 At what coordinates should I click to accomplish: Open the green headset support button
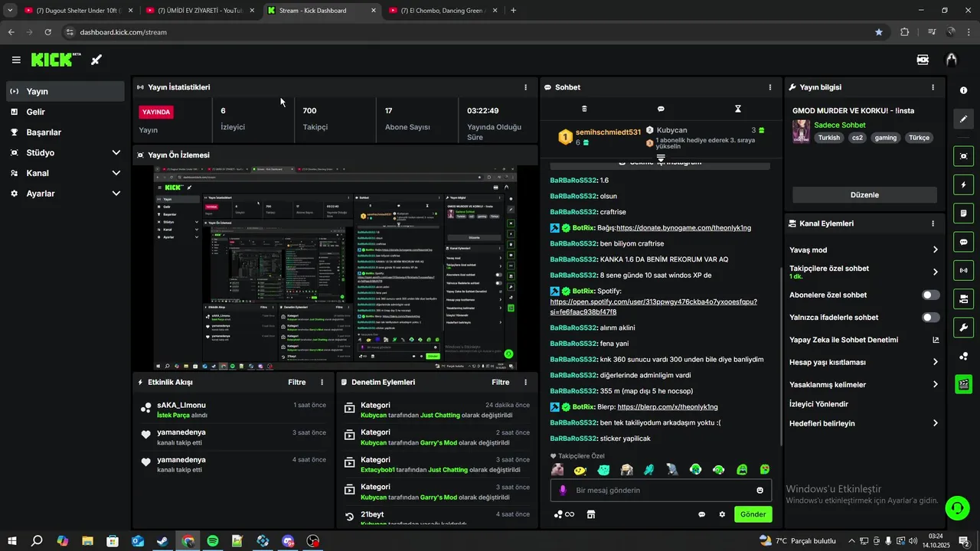956,507
